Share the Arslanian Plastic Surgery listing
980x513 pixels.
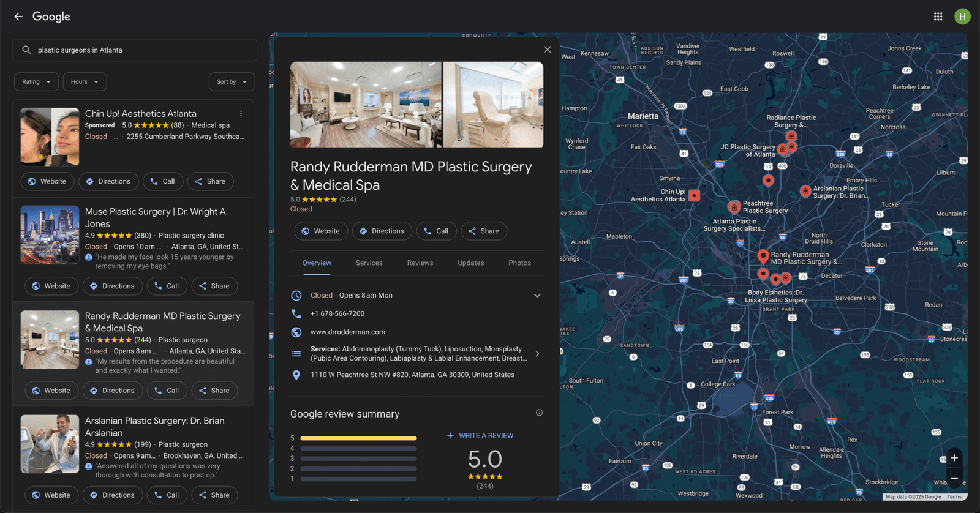point(214,495)
